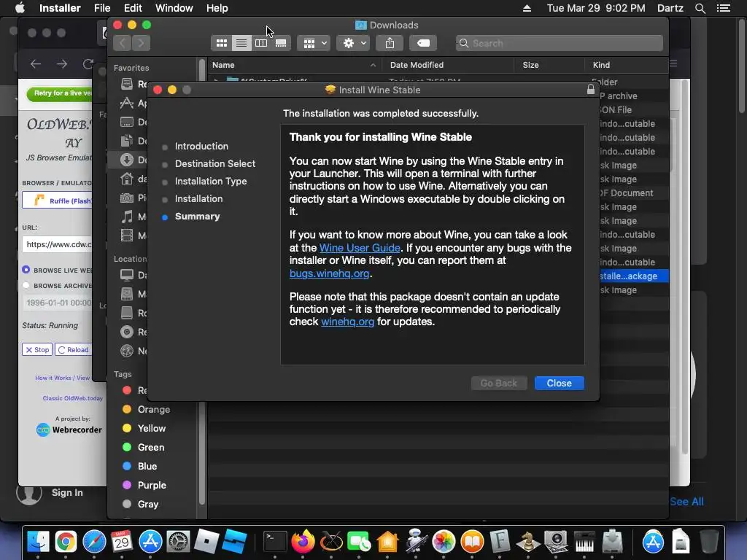
Task: Click the URL field in OldWeb page
Action: (57, 244)
